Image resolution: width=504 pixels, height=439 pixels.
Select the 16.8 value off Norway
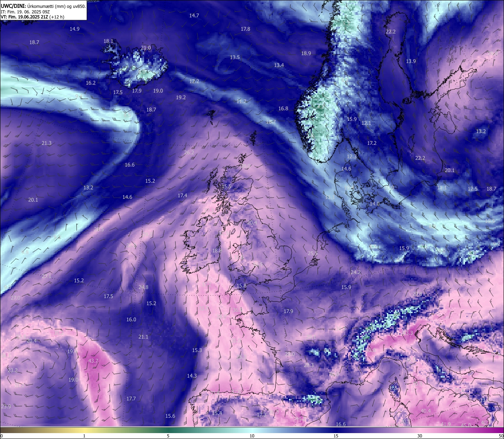283,108
